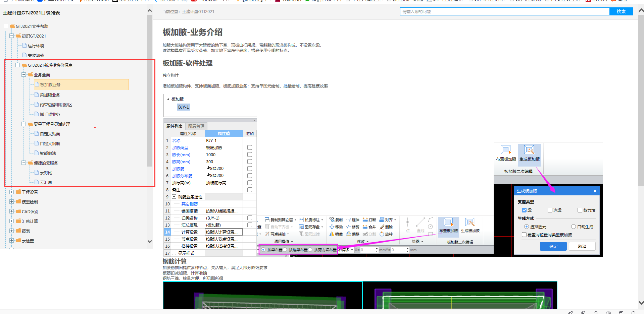This screenshot has width=644, height=314.
Task: Click the 请输入您的问题 search field
Action: [505, 11]
